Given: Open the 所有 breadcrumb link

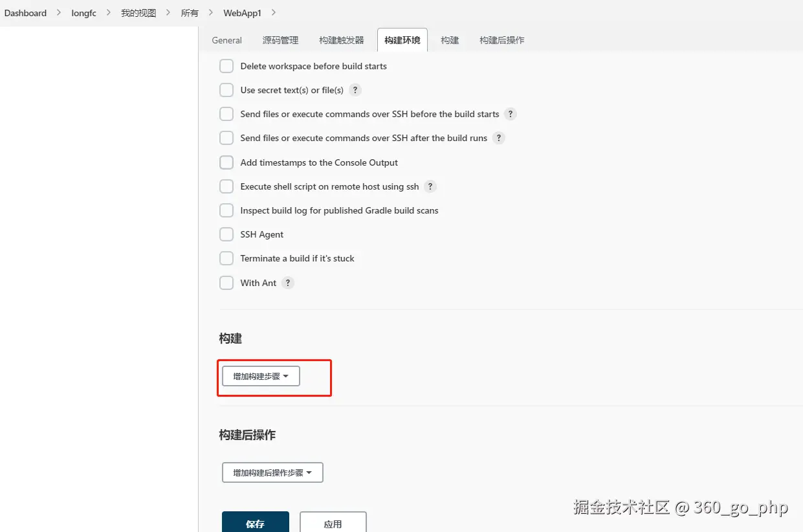Looking at the screenshot, I should (190, 13).
